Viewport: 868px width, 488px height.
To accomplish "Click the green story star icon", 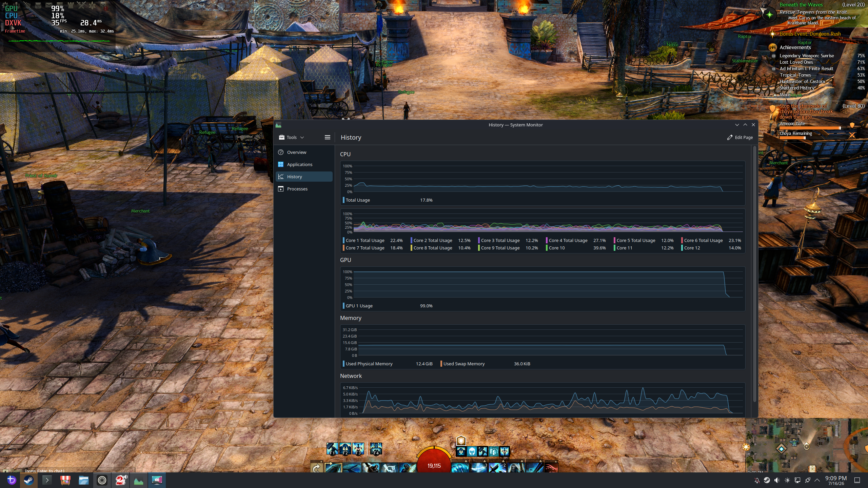I will point(769,15).
